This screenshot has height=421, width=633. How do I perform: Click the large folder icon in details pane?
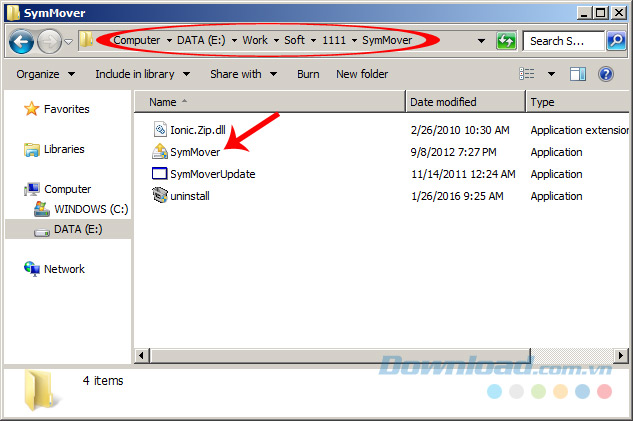point(40,390)
